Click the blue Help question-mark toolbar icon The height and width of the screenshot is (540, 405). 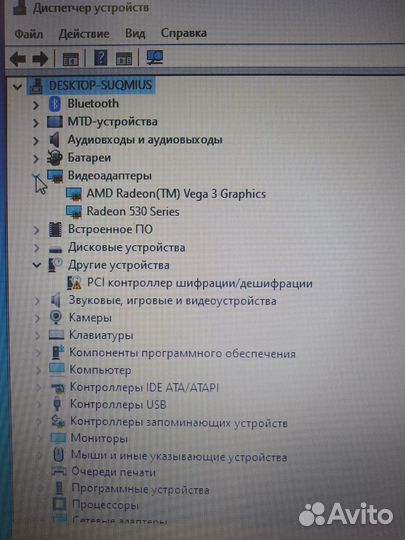(x=101, y=58)
